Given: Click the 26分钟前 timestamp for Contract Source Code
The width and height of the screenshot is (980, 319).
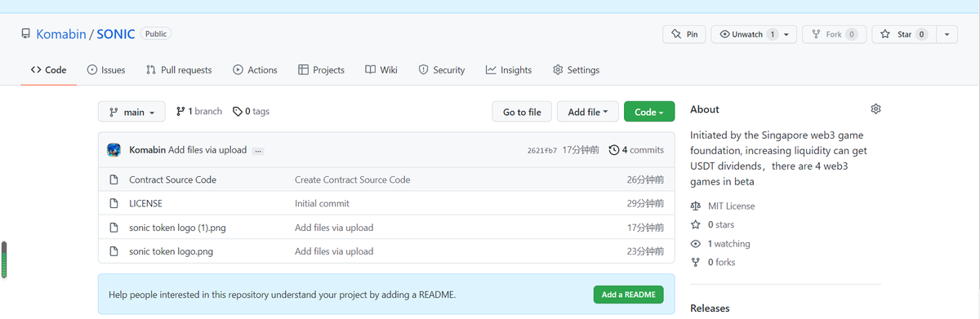Looking at the screenshot, I should point(645,179).
